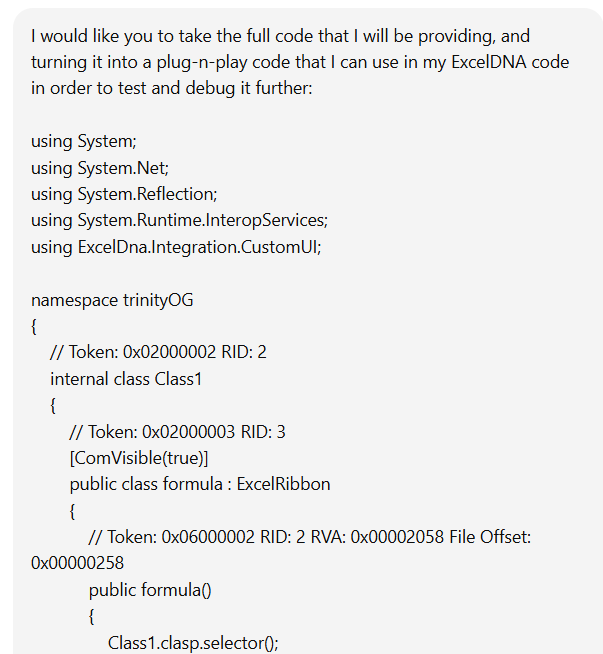The width and height of the screenshot is (603, 654).
Task: Click the opening brace under 'namespace trinityOG'
Action: (x=35, y=326)
